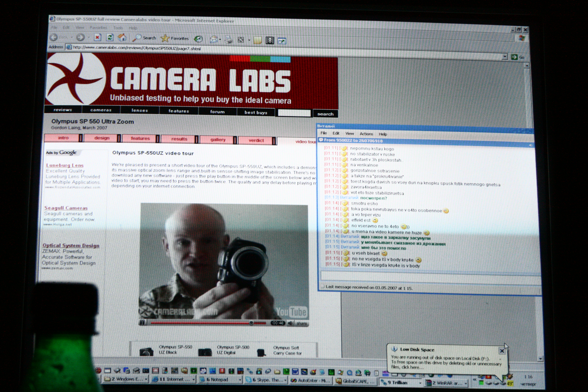The height and width of the screenshot is (392, 588).
Task: Refresh the Cameralabs page
Action: tap(110, 38)
